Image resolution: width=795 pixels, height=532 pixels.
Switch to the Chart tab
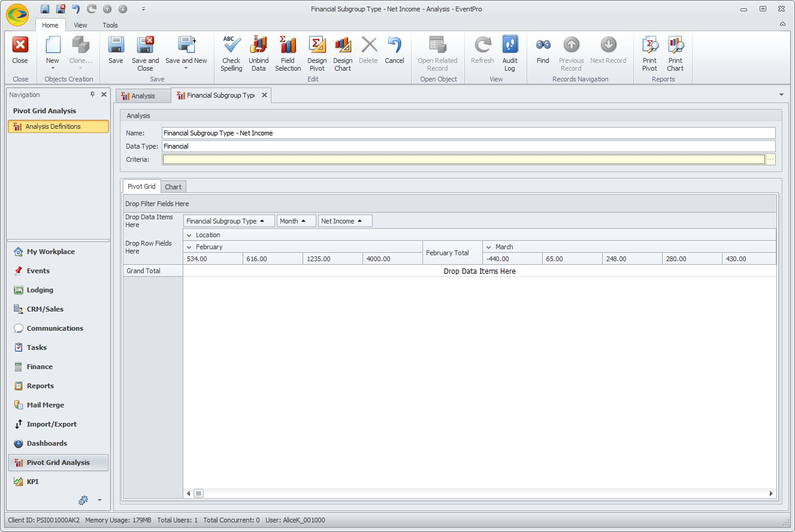(x=173, y=187)
